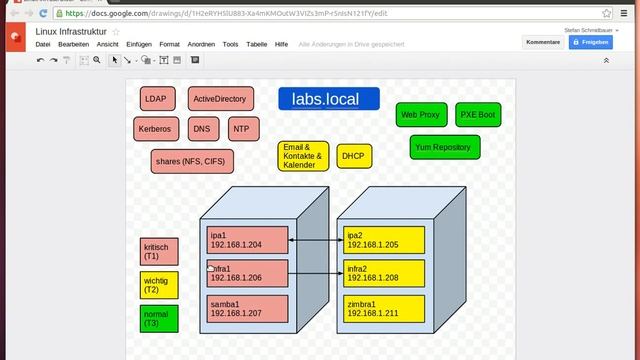Viewport: 640px width, 360px height.
Task: Click the browser reload button
Action: pyautogui.click(x=43, y=13)
